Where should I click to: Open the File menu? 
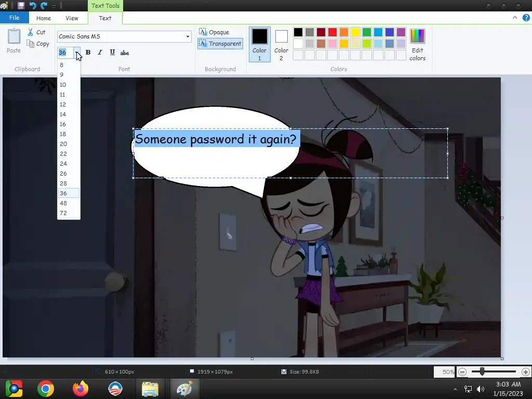pos(14,18)
